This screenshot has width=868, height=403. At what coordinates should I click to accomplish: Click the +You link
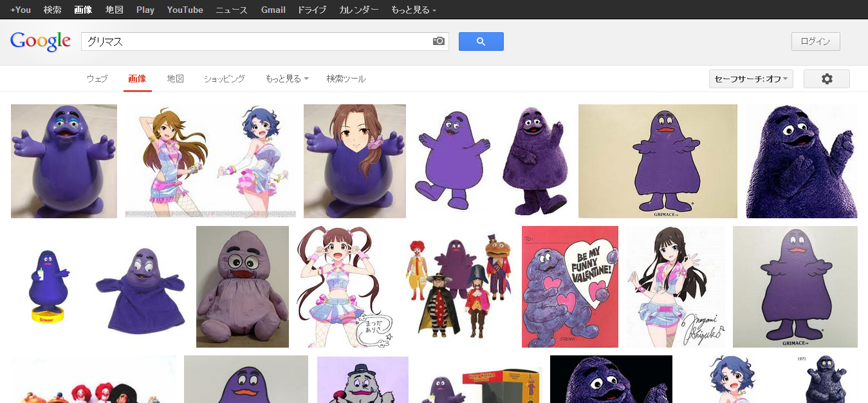click(21, 10)
